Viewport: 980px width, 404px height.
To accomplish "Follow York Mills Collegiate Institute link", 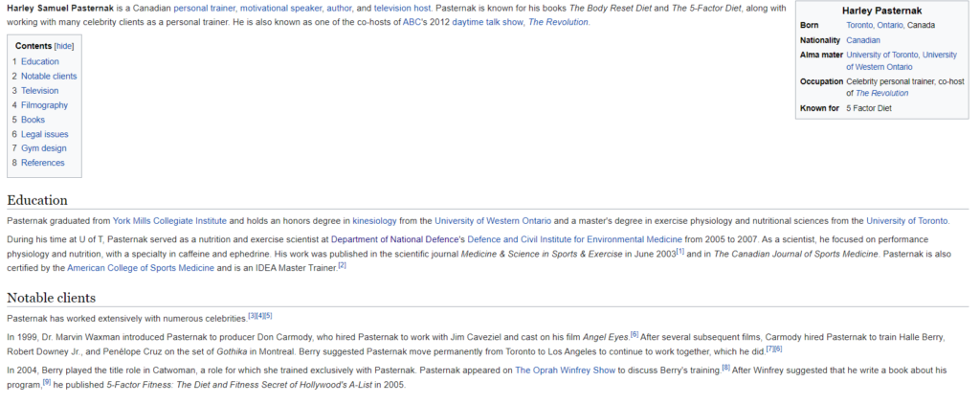I will click(168, 220).
